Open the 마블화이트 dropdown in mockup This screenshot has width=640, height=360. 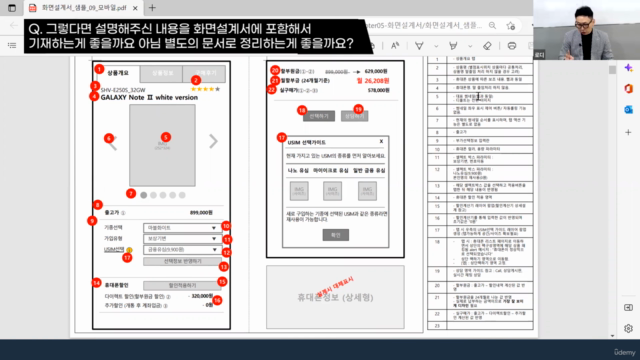pos(182,228)
